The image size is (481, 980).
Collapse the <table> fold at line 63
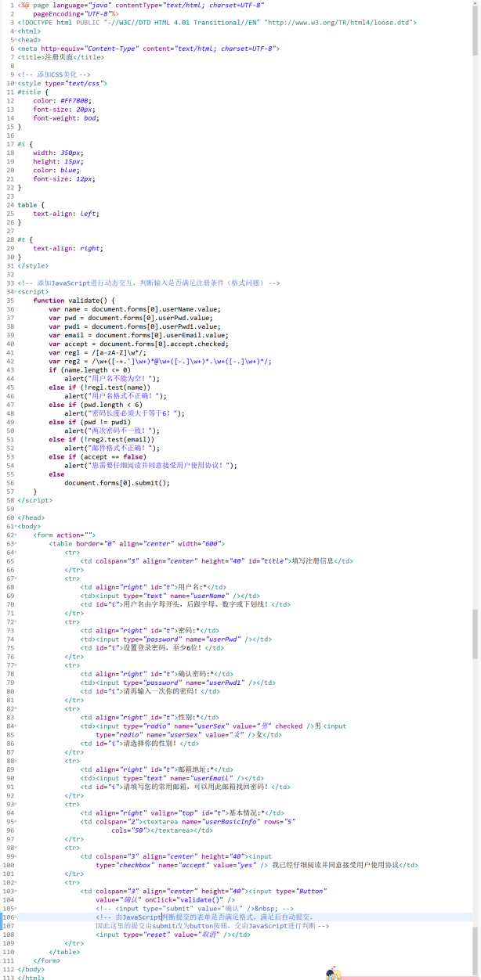pos(16,544)
